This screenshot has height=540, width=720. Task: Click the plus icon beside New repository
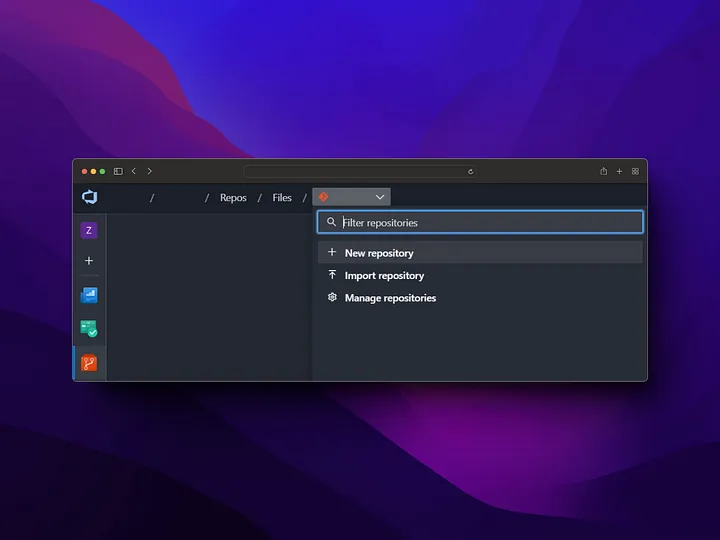click(x=332, y=252)
